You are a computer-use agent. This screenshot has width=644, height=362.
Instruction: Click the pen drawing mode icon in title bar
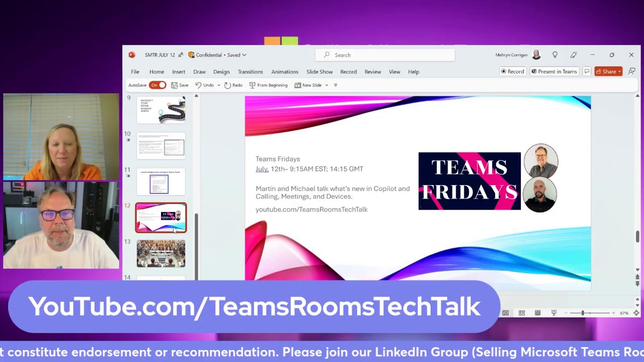tap(574, 55)
